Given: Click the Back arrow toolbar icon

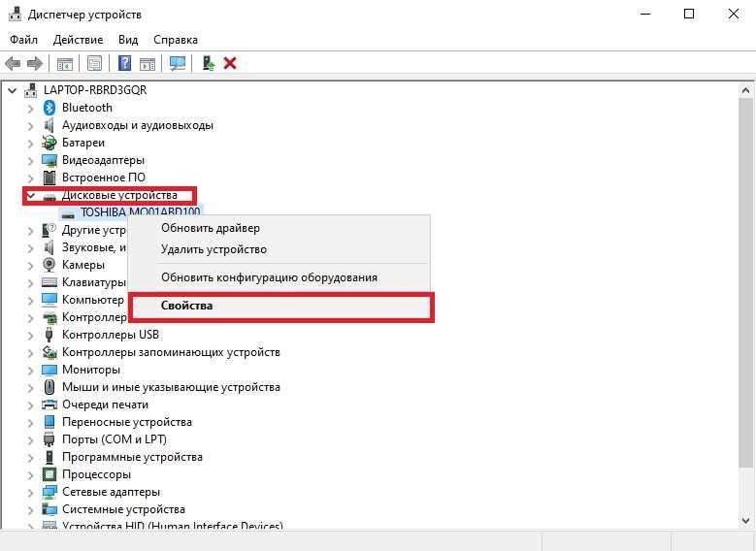Looking at the screenshot, I should pos(12,63).
